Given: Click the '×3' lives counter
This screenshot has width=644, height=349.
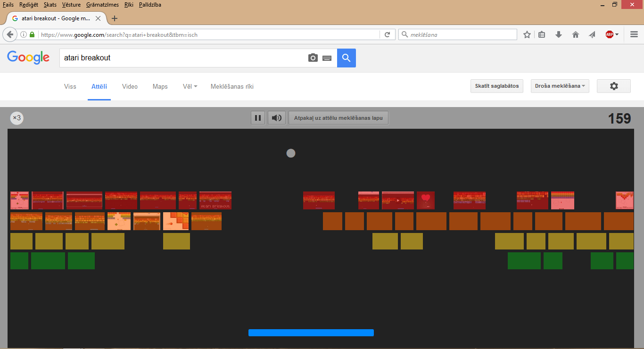Looking at the screenshot, I should coord(17,118).
